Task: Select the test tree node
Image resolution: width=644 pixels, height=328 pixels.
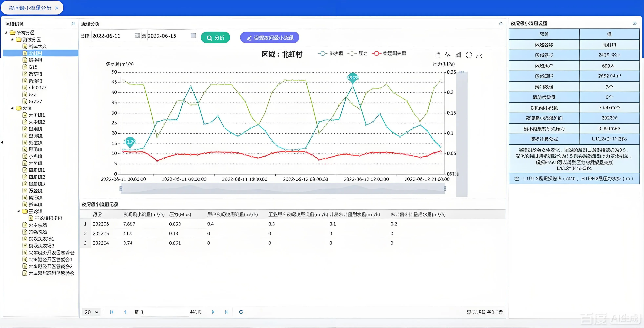Action: click(x=32, y=94)
